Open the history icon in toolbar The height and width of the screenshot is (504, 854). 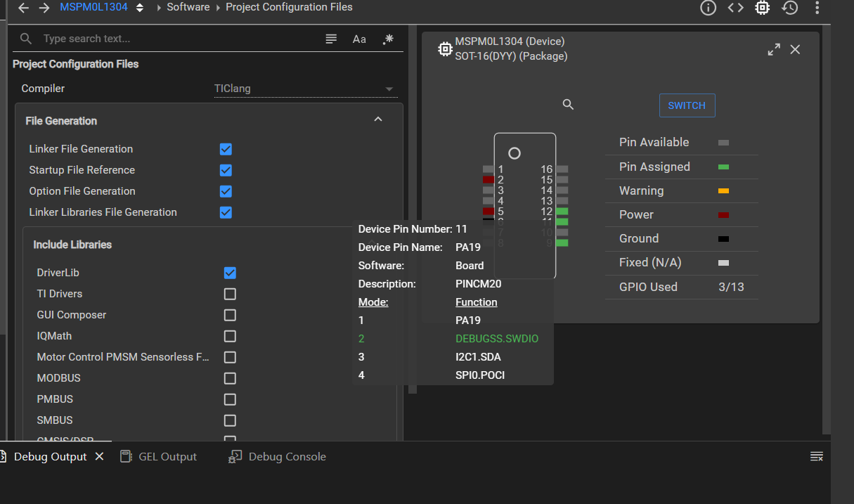[x=790, y=8]
